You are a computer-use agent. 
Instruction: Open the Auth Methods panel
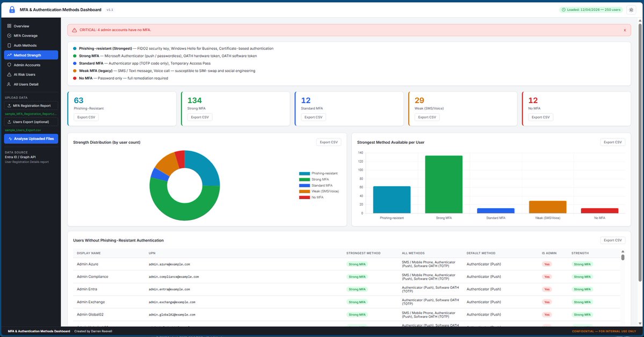(x=23, y=45)
